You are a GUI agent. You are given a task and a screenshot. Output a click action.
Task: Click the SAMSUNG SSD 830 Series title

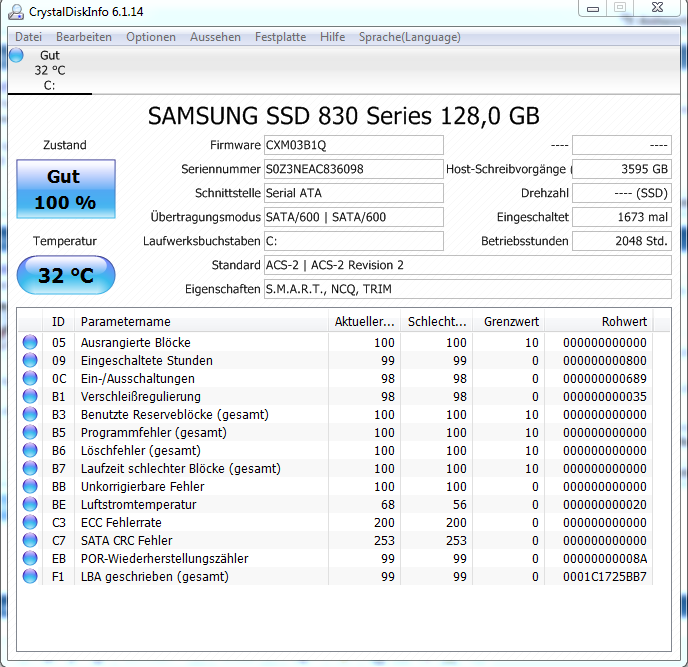click(x=344, y=116)
